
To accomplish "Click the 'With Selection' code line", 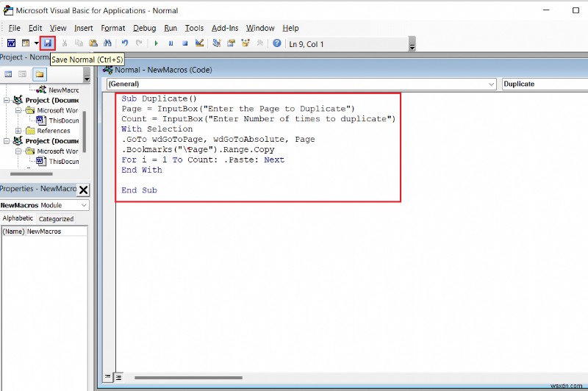I will click(x=157, y=129).
